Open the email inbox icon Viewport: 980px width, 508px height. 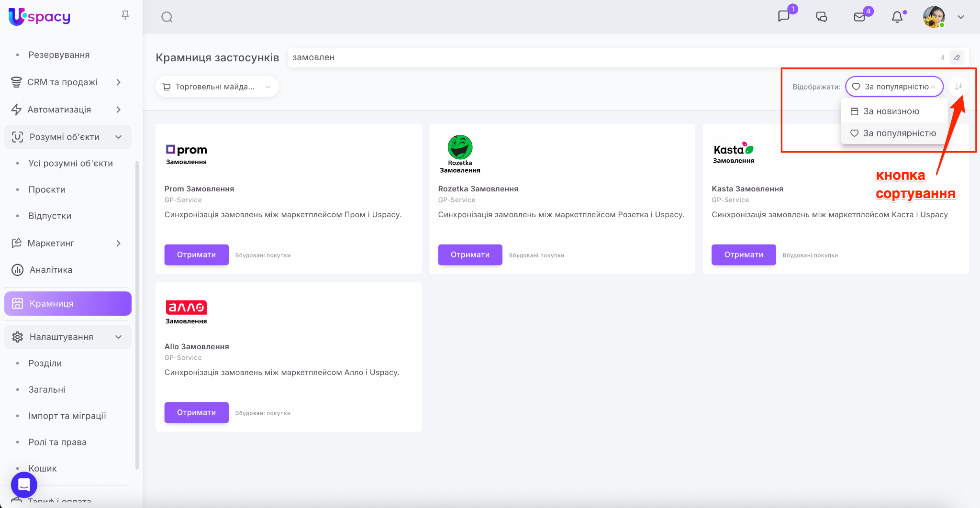(x=859, y=17)
